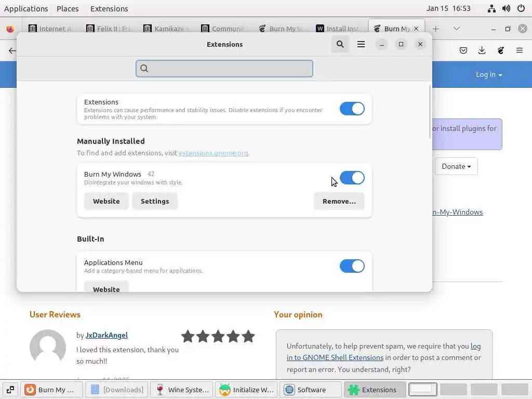
Task: Expand the Firefox list all tabs chevron
Action: (457, 29)
